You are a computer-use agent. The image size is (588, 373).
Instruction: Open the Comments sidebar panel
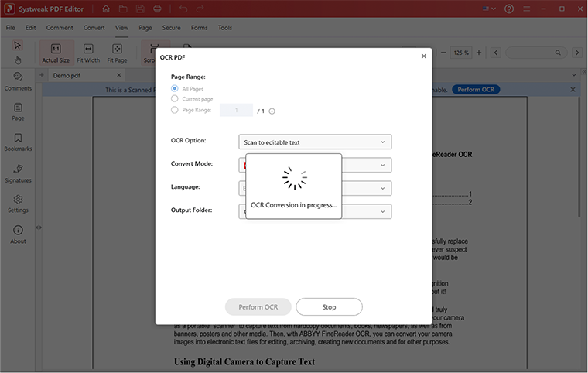pos(18,81)
